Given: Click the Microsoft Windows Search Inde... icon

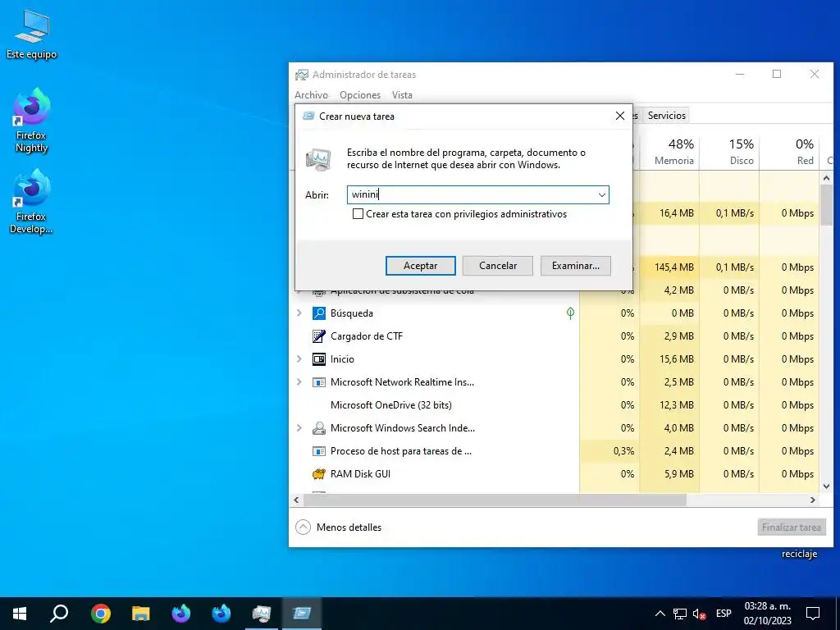Looking at the screenshot, I should 319,428.
